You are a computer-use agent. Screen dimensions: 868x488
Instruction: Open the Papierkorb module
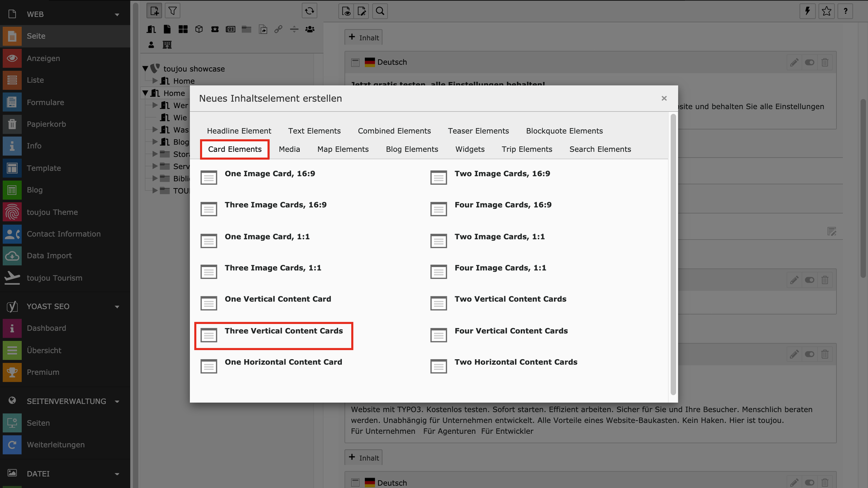(46, 124)
